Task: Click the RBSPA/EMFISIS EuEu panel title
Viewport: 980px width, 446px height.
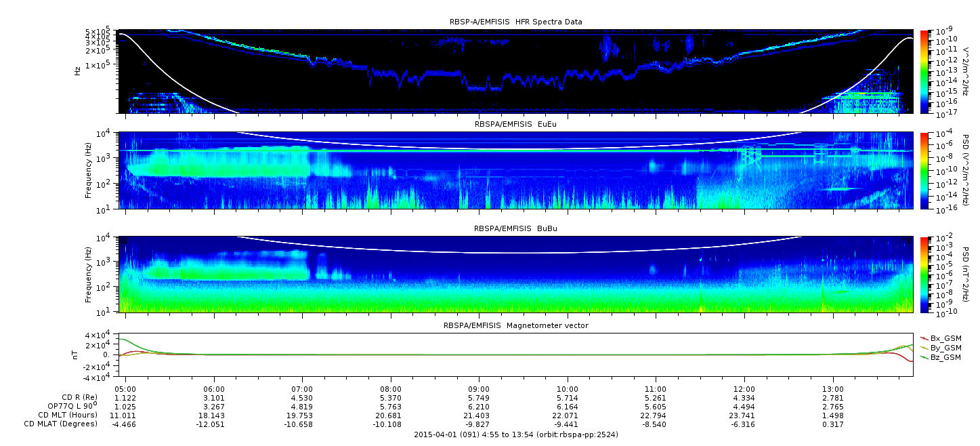Action: (x=515, y=125)
